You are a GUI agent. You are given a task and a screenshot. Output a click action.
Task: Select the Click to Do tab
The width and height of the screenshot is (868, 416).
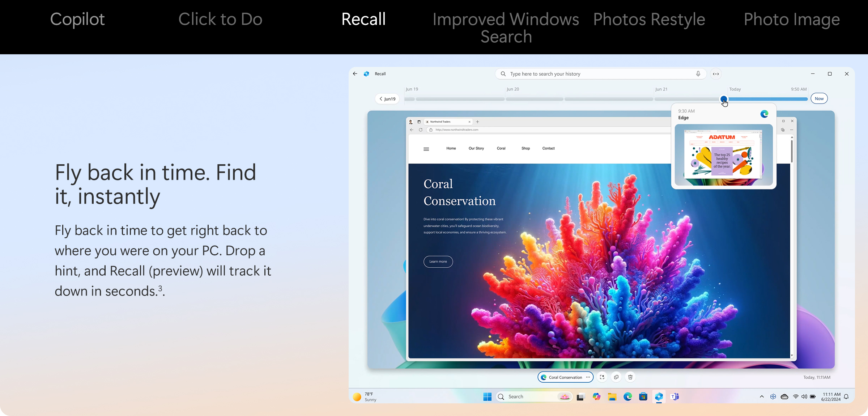coord(220,19)
